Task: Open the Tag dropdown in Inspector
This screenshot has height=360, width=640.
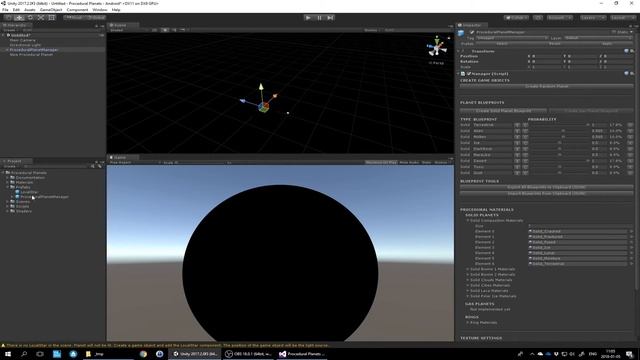Action: pos(511,38)
